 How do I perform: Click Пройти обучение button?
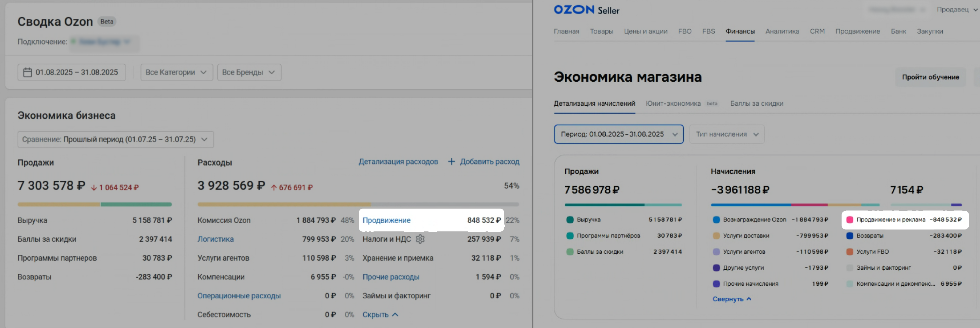[x=930, y=77]
